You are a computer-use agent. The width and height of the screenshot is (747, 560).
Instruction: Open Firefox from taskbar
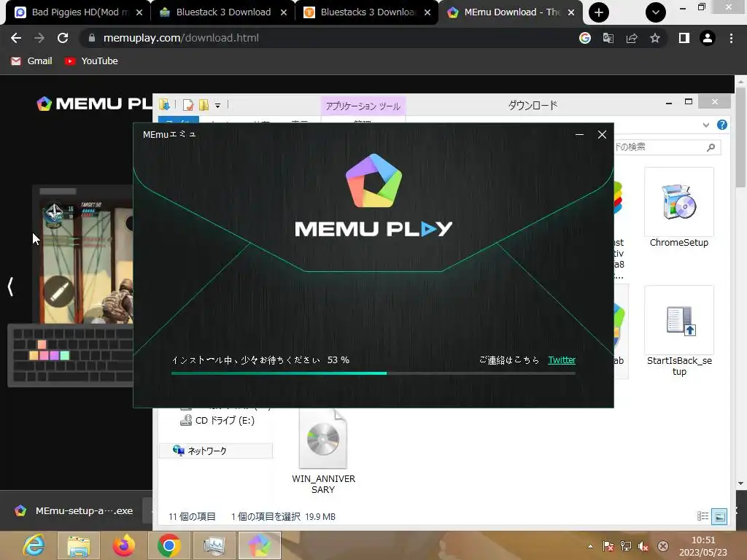pyautogui.click(x=124, y=545)
